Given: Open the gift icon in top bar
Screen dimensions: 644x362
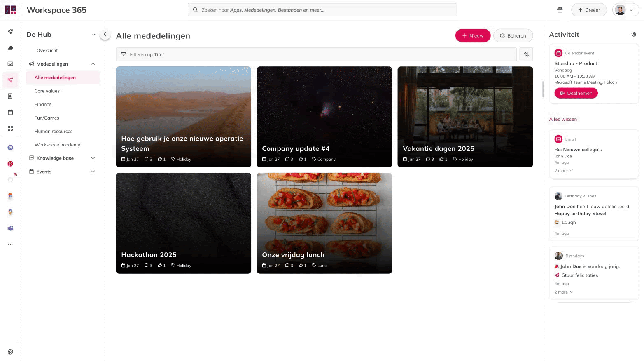Looking at the screenshot, I should (560, 10).
